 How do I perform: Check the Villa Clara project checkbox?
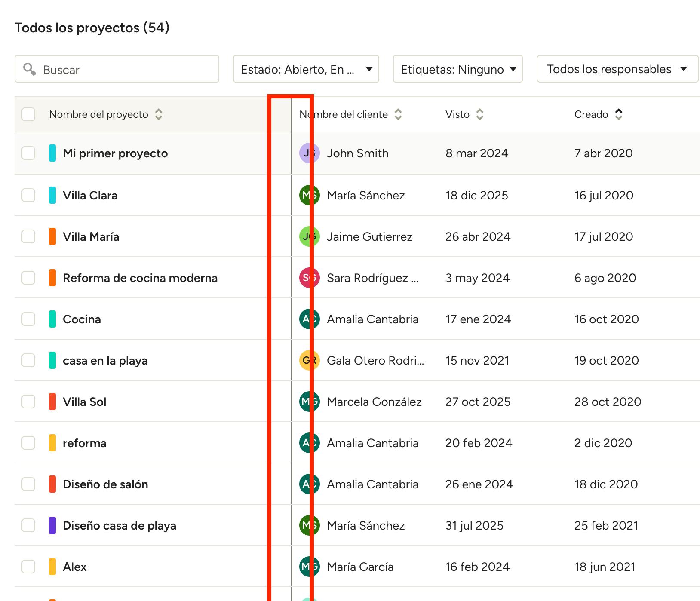click(x=28, y=195)
